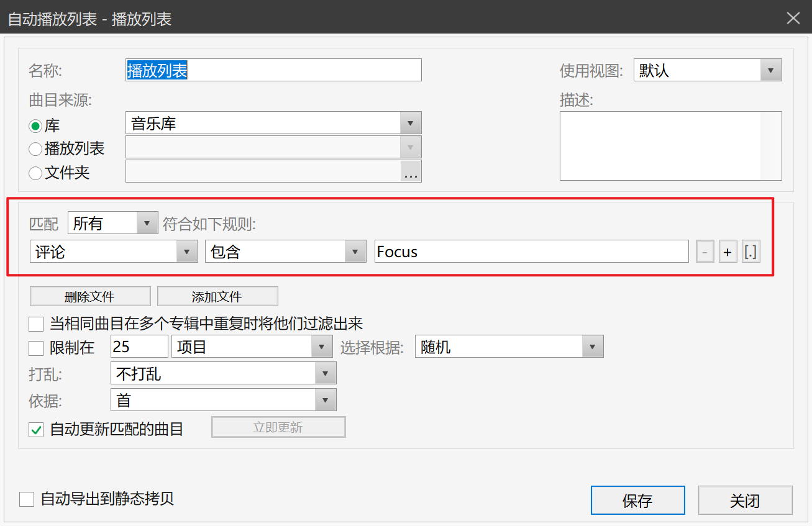
Task: Uncheck 自动更新匹配的曲目 checkbox
Action: pos(37,429)
